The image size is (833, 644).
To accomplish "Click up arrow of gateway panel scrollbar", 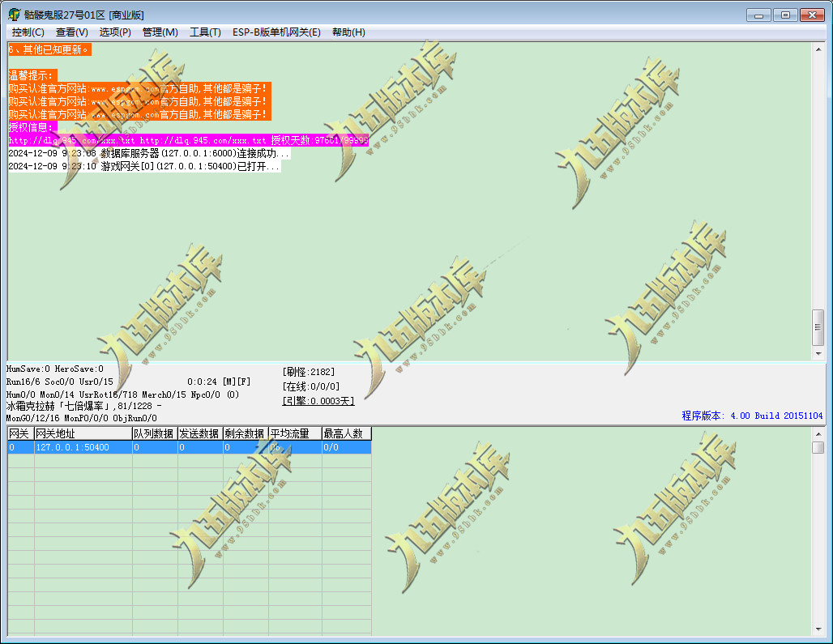I will point(818,434).
